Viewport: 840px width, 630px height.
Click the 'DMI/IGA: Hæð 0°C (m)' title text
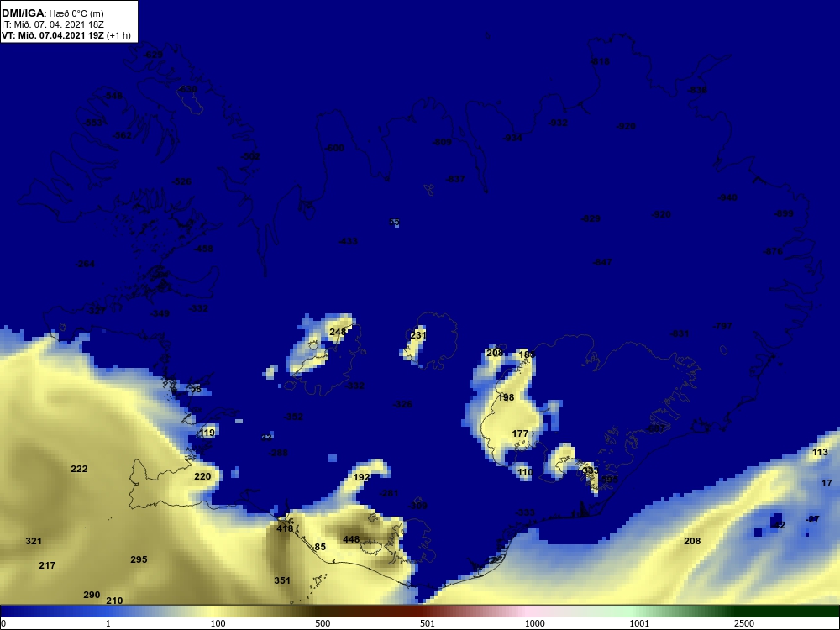[52, 13]
